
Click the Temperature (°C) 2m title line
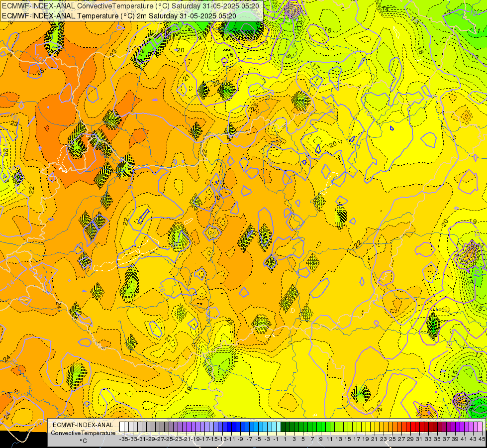point(119,16)
